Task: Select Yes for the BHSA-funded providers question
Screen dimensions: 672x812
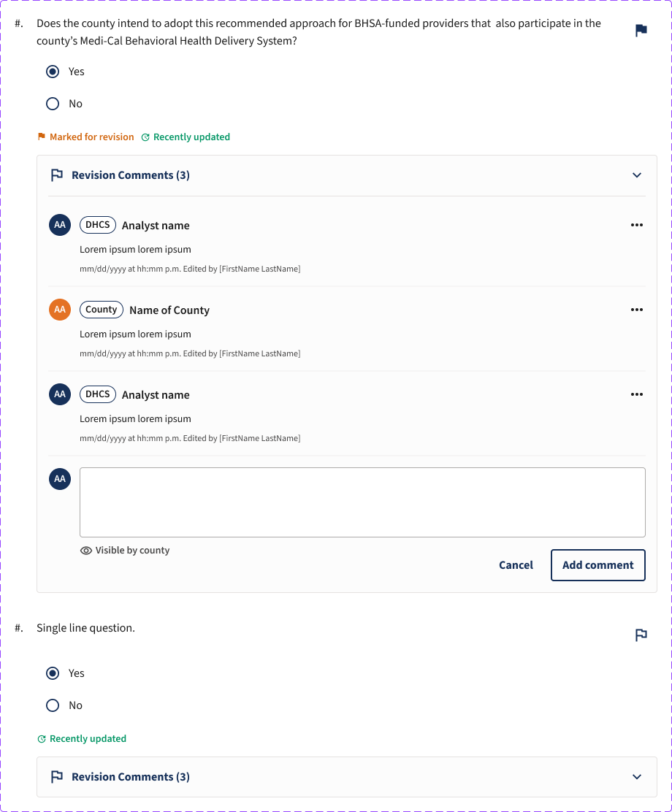Action: [53, 72]
